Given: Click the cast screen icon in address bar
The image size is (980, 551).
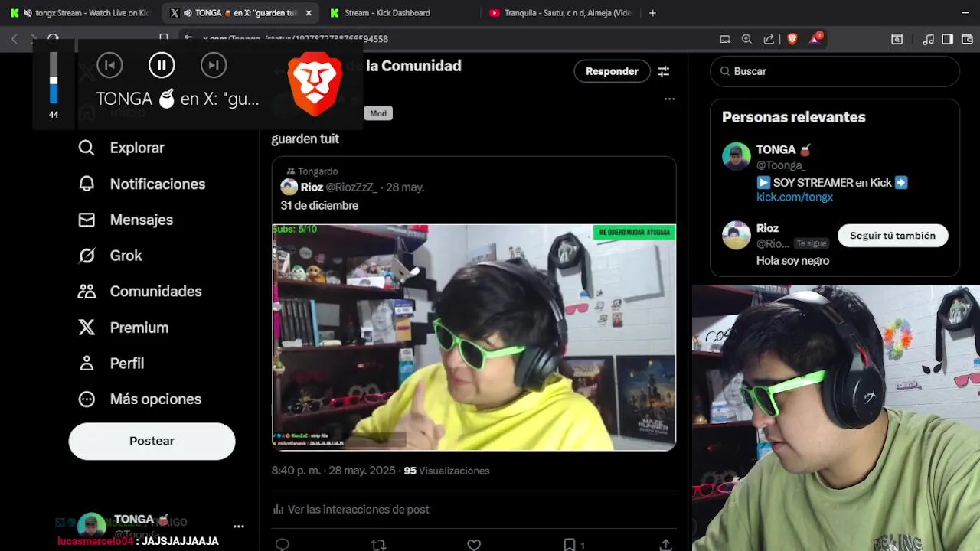Looking at the screenshot, I should [x=724, y=39].
